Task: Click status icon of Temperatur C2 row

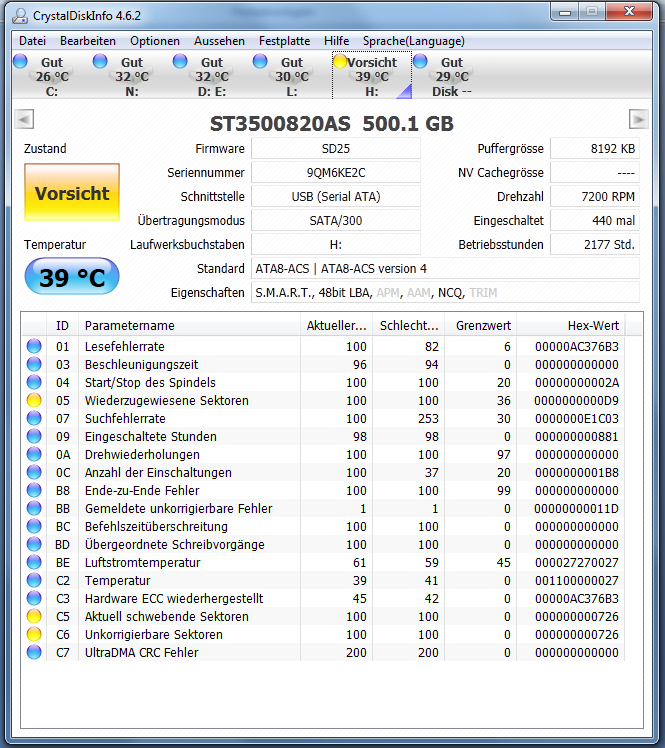Action: pyautogui.click(x=34, y=581)
